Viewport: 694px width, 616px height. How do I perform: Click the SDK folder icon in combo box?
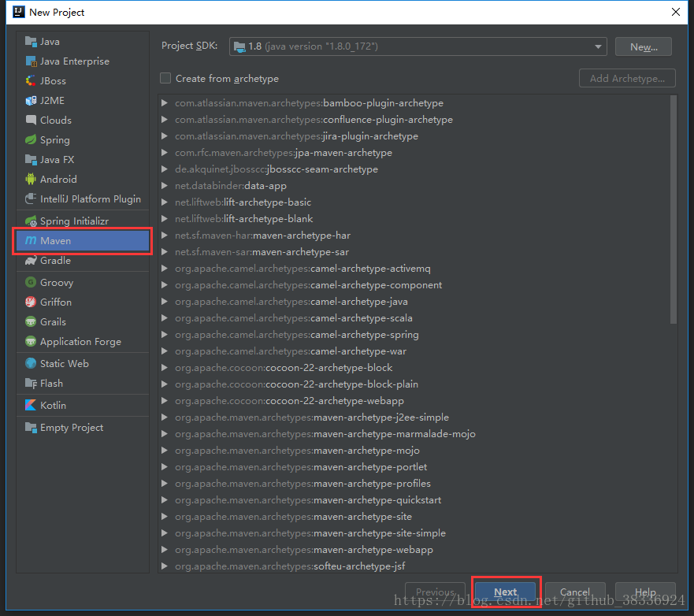(239, 46)
